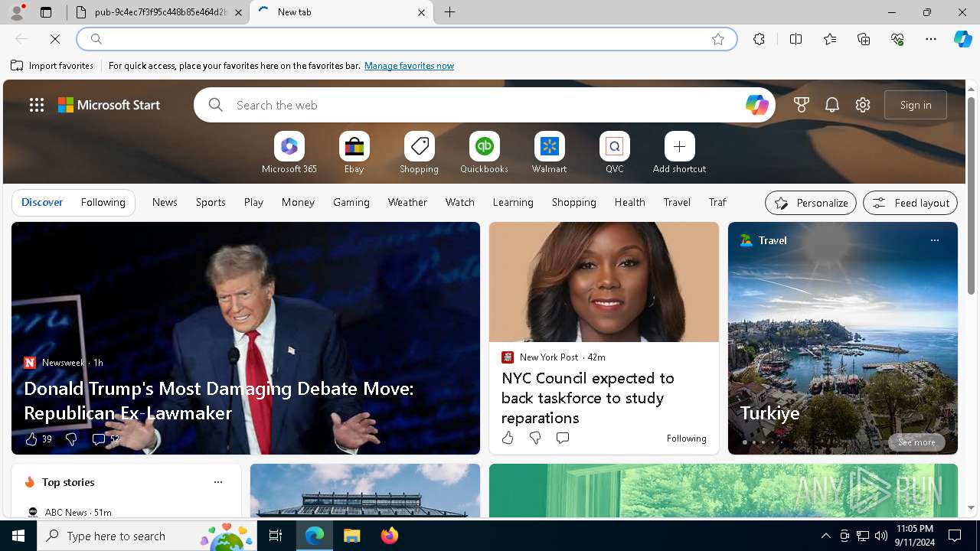Screen dimensions: 980x551
Task: Like the NYC Council article
Action: point(508,438)
